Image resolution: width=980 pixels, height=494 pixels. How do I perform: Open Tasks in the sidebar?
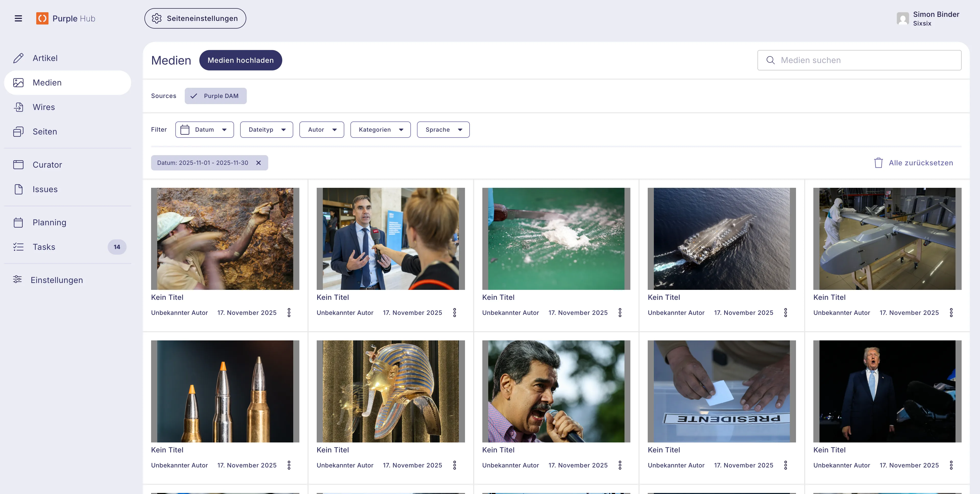(x=68, y=247)
